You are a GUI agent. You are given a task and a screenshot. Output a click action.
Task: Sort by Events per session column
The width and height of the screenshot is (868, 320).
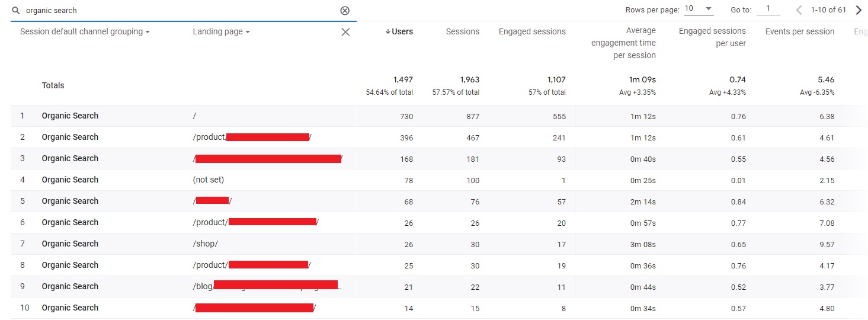point(799,32)
